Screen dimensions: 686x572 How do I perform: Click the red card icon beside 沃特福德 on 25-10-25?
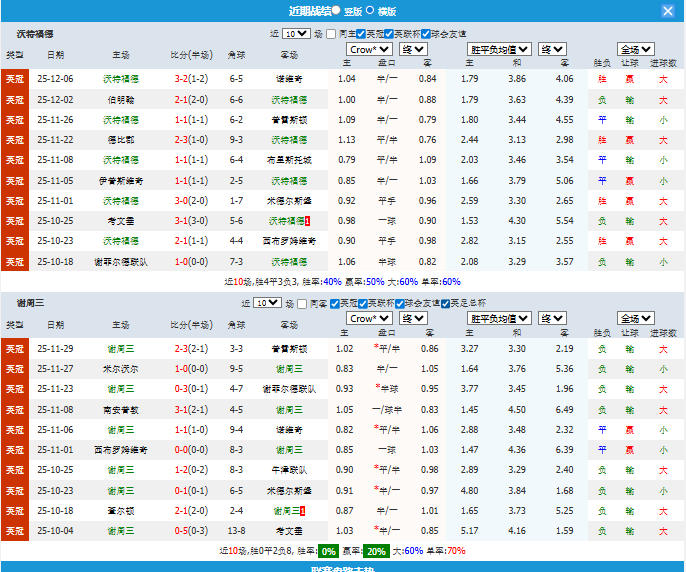[308, 220]
